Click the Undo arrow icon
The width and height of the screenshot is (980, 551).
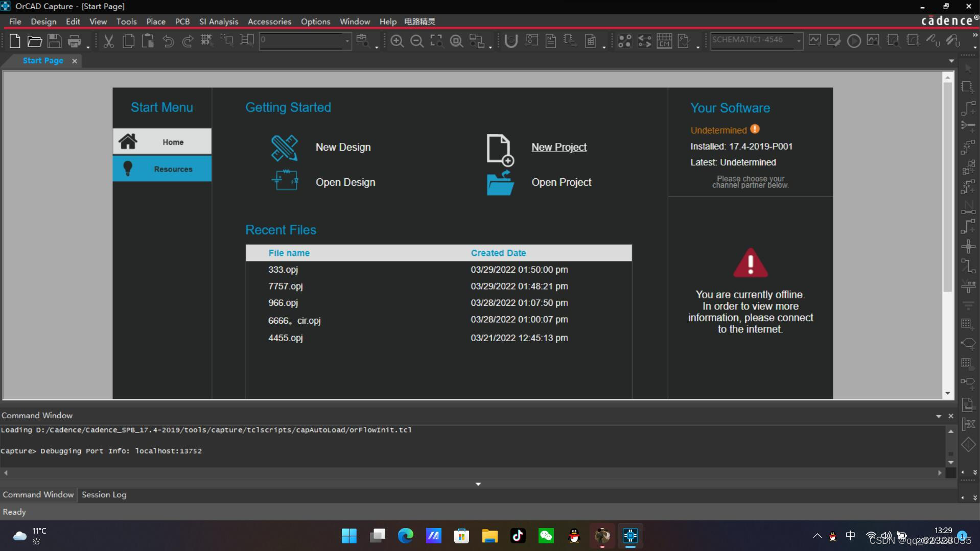pyautogui.click(x=168, y=41)
